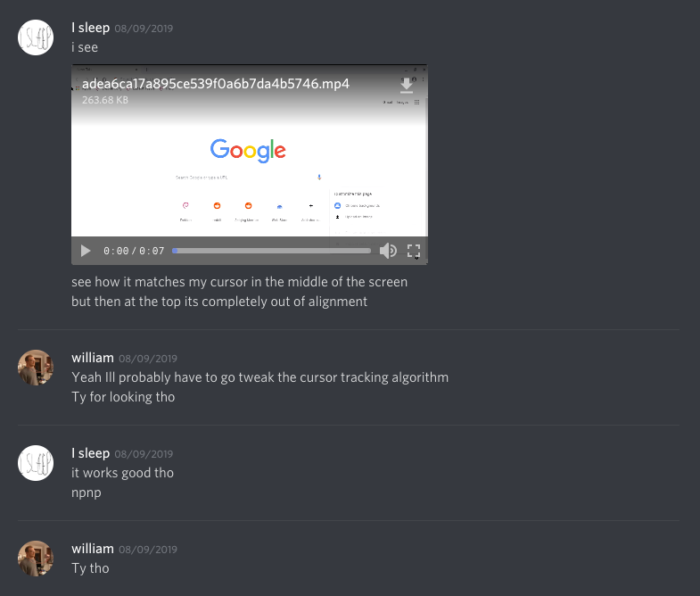Open william's avatar beside the 'Ty tho' message

coord(37,559)
